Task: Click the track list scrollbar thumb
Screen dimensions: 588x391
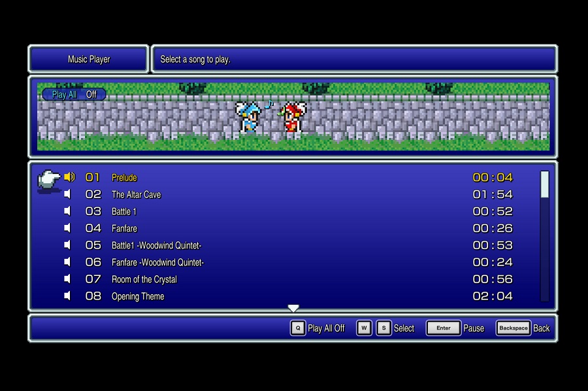Action: pyautogui.click(x=544, y=184)
